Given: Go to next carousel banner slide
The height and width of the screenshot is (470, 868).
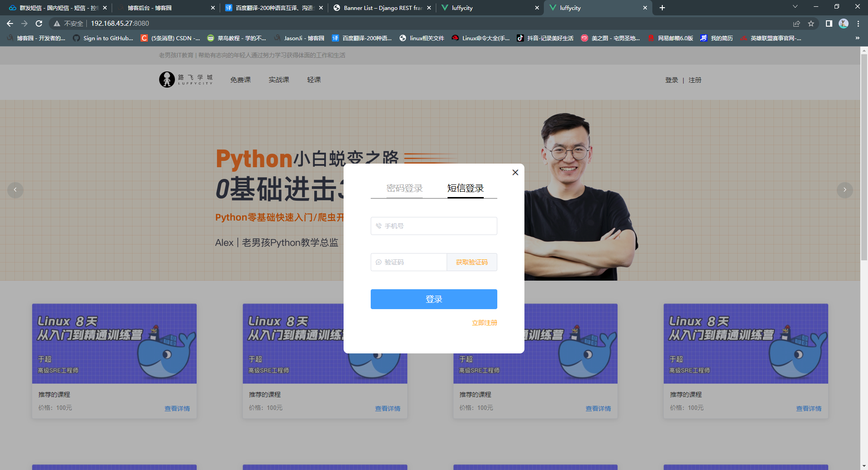Looking at the screenshot, I should [x=844, y=190].
